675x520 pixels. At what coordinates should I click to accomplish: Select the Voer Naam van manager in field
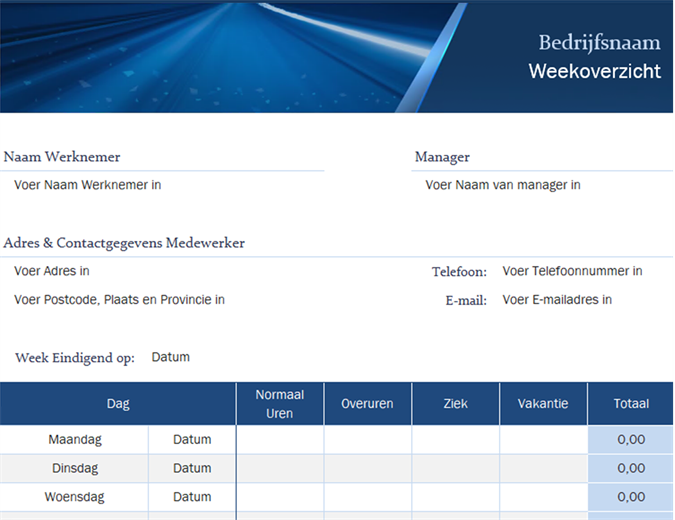503,185
